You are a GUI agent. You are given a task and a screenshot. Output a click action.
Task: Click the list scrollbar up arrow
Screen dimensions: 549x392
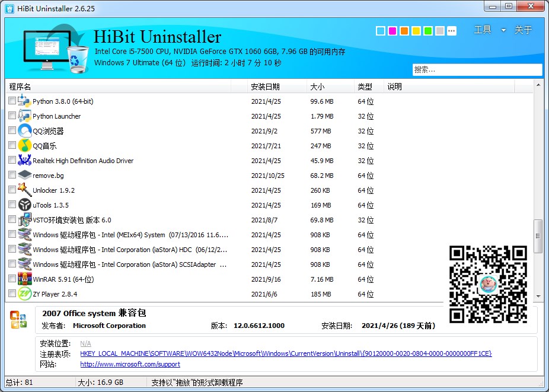point(538,85)
